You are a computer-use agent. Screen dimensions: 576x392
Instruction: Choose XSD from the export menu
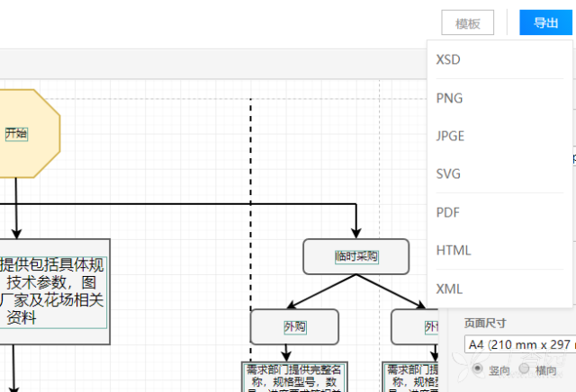(x=450, y=59)
